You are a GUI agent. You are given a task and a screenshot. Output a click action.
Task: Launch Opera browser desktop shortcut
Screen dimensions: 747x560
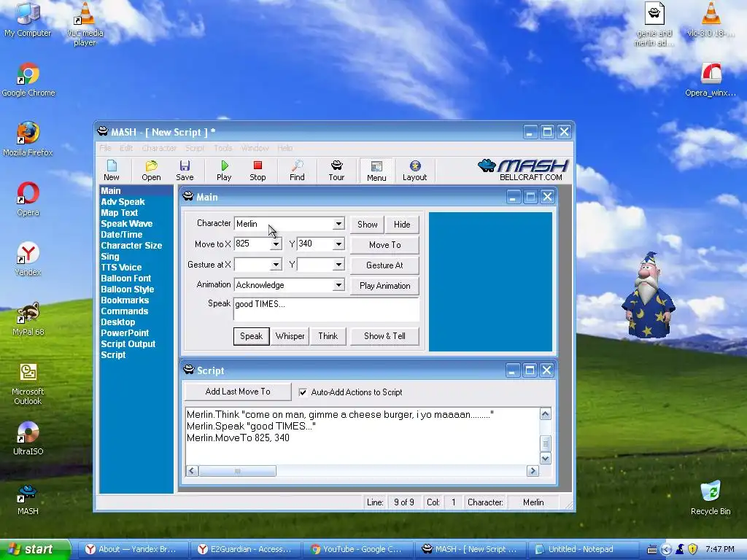click(28, 198)
